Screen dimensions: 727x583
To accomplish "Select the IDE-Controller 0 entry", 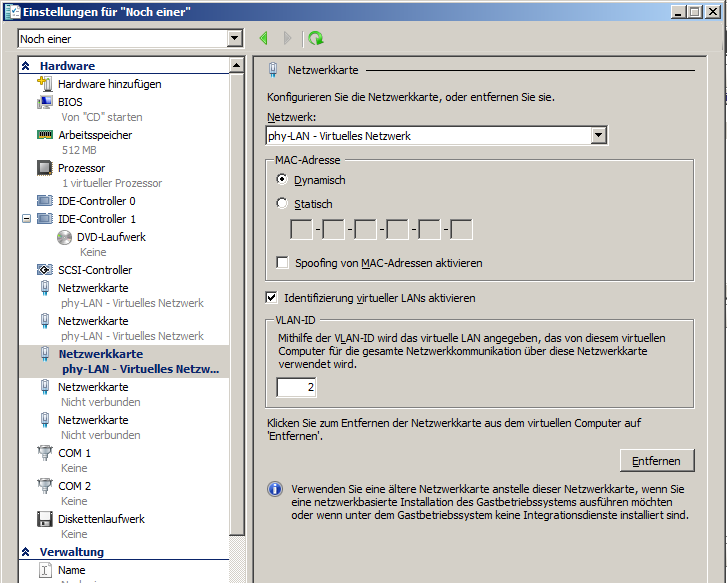I will coord(96,201).
